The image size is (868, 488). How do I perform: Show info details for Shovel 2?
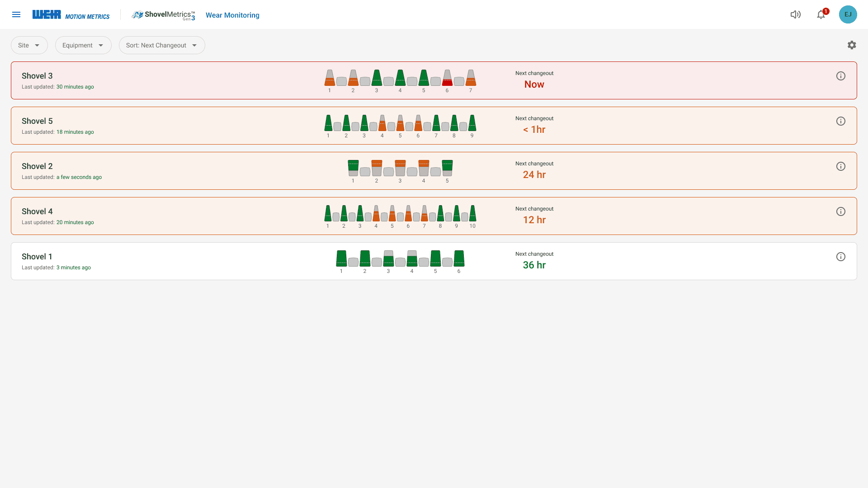pos(840,166)
